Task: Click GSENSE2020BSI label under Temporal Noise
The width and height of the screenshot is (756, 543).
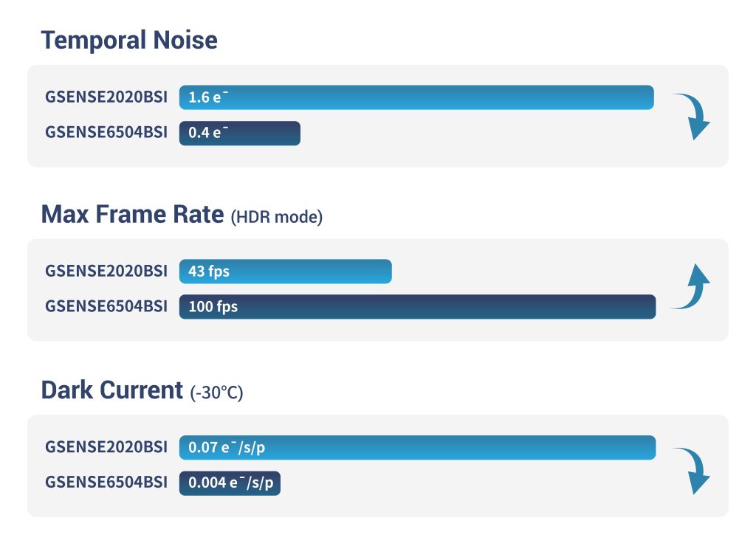Action: pyautogui.click(x=106, y=97)
